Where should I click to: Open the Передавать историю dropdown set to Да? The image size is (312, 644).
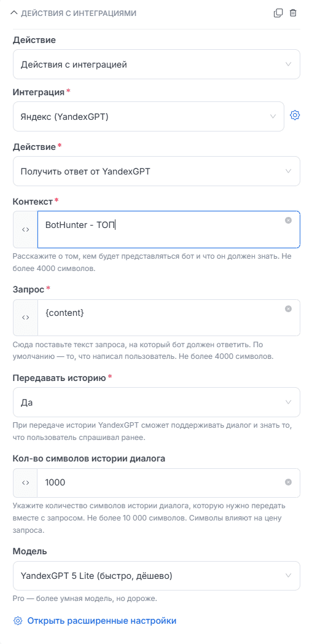pos(157,402)
